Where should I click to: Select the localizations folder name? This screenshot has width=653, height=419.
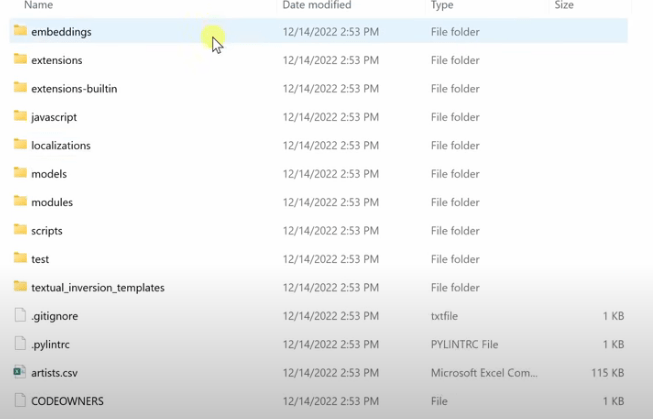click(61, 145)
